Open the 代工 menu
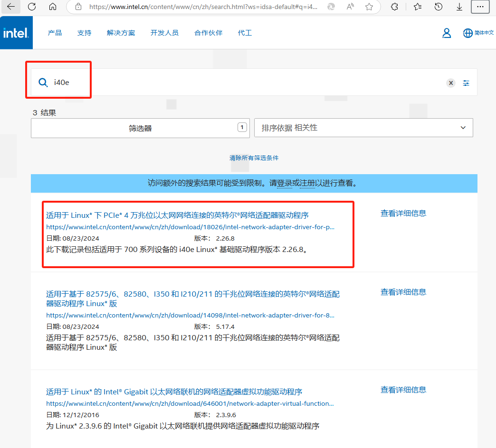The height and width of the screenshot is (448, 496). pyautogui.click(x=245, y=33)
